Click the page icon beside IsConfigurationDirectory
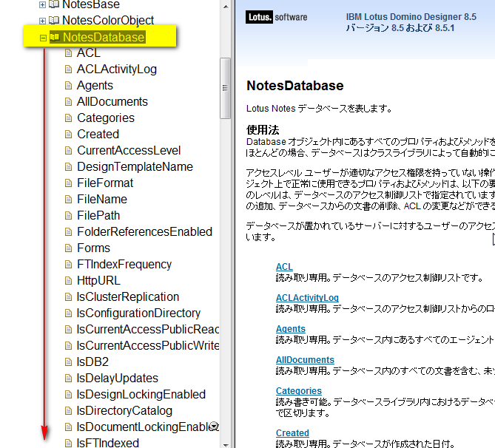 click(68, 313)
